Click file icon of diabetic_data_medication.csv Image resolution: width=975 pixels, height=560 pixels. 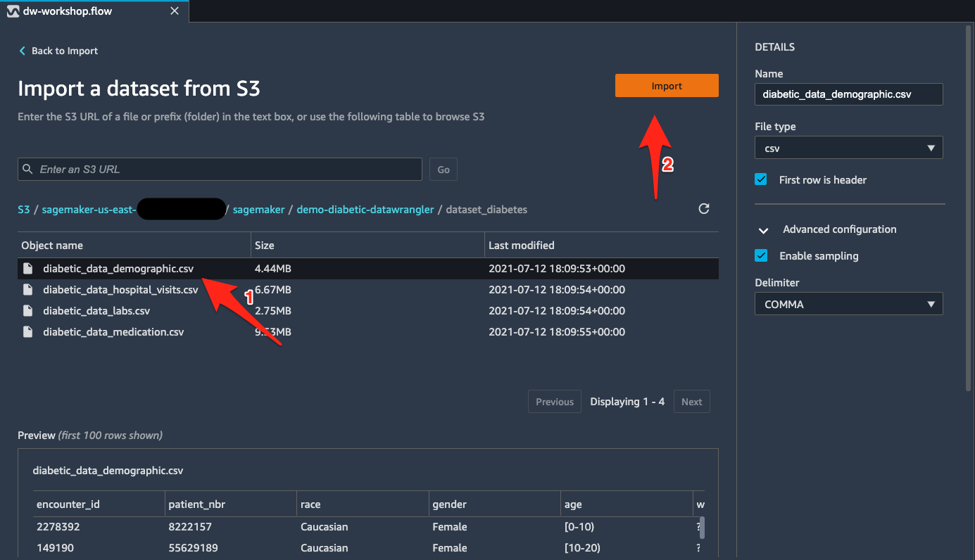(x=28, y=331)
